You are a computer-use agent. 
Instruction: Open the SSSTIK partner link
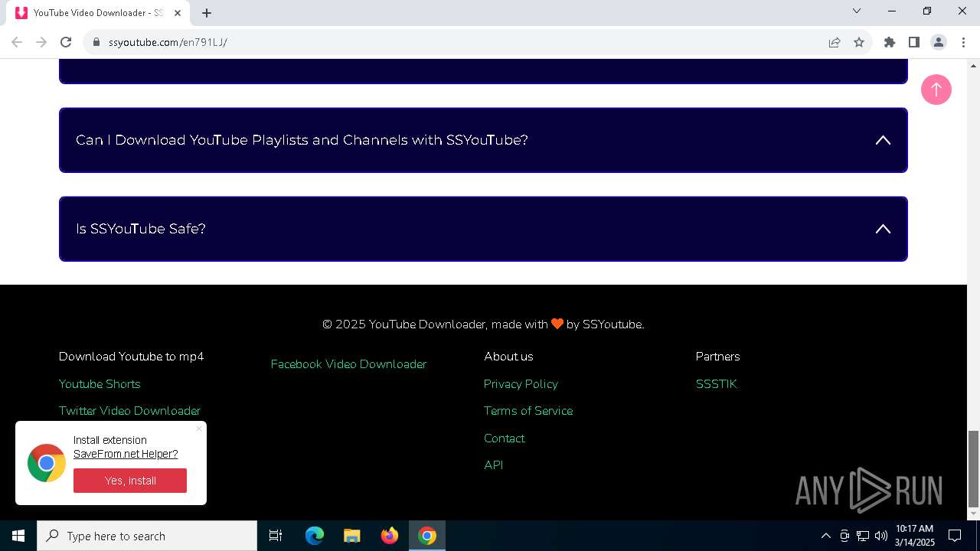point(716,384)
